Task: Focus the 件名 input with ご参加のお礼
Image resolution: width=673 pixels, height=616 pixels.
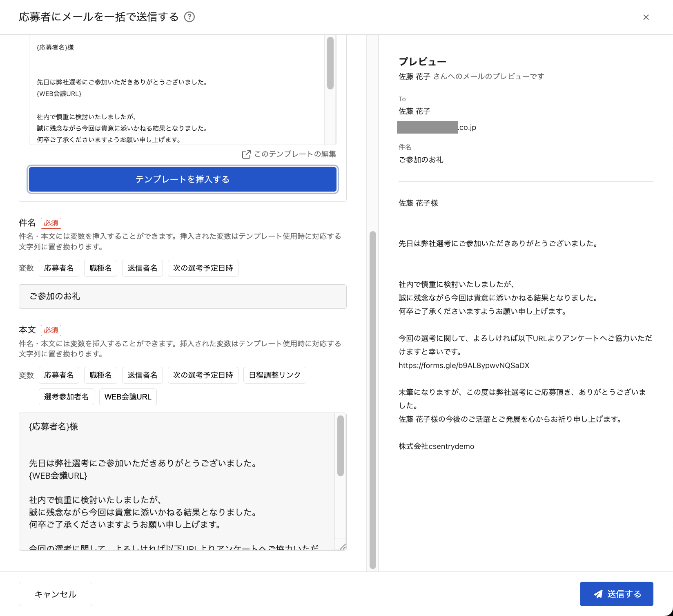Action: [x=183, y=297]
